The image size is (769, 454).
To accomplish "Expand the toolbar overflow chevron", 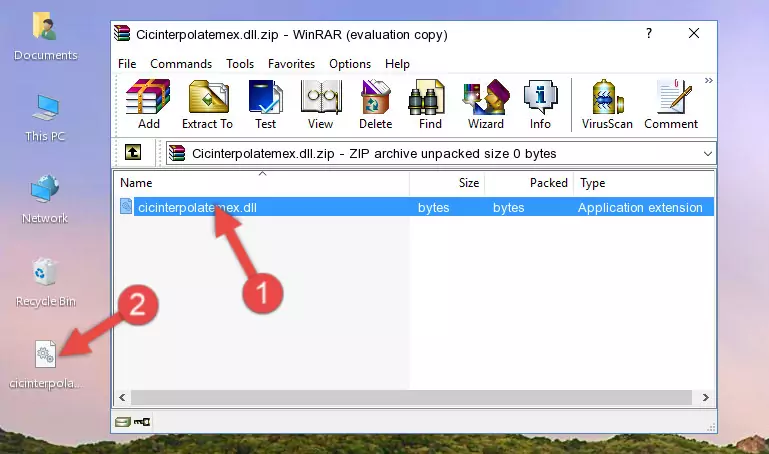I will [709, 80].
